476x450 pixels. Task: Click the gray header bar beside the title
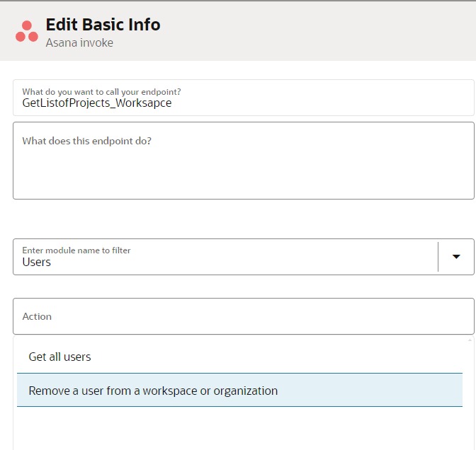tap(319, 32)
